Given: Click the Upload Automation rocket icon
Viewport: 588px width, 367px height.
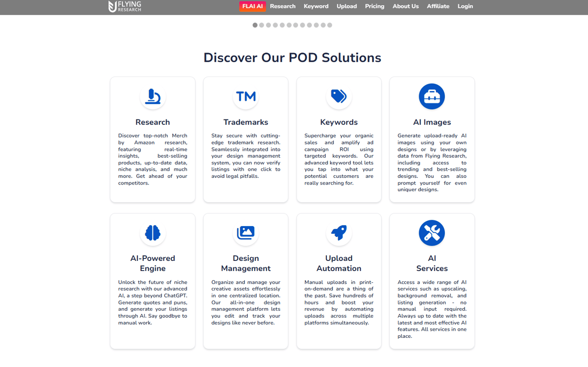Looking at the screenshot, I should tap(339, 233).
